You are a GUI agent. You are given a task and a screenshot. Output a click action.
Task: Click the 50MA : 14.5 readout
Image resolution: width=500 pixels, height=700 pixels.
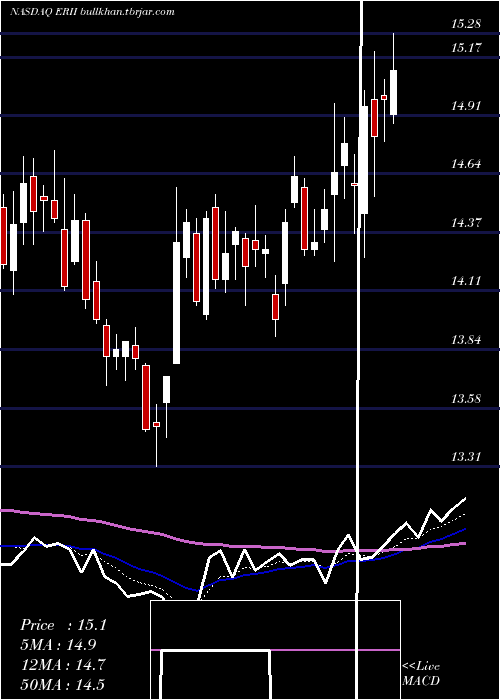(x=63, y=684)
